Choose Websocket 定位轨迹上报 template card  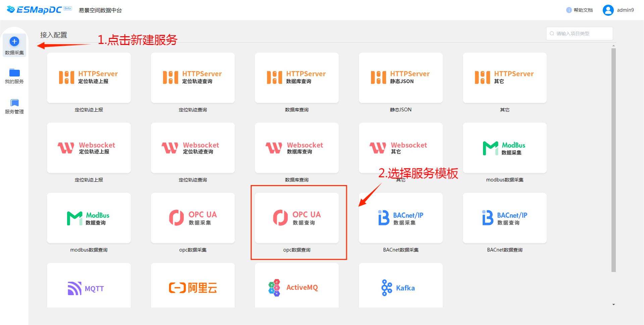[x=89, y=148]
